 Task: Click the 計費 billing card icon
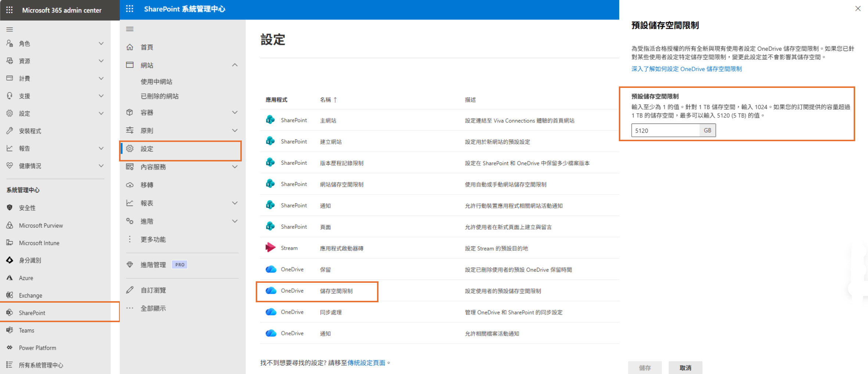tap(10, 78)
